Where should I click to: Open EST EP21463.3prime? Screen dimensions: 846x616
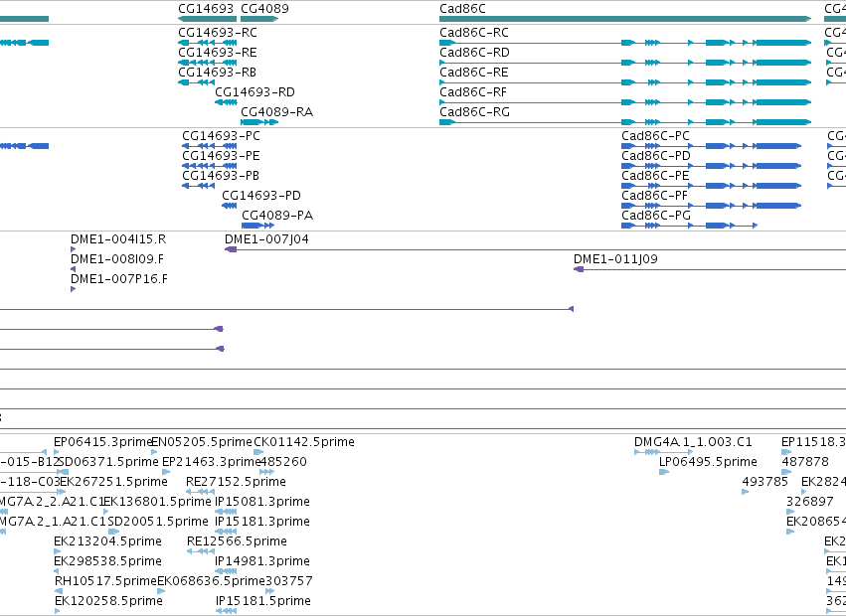[212, 462]
